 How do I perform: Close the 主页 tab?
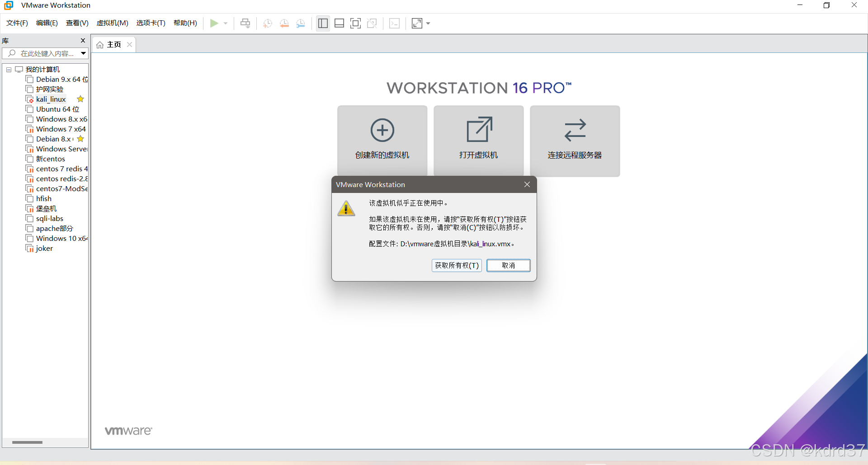click(x=130, y=44)
